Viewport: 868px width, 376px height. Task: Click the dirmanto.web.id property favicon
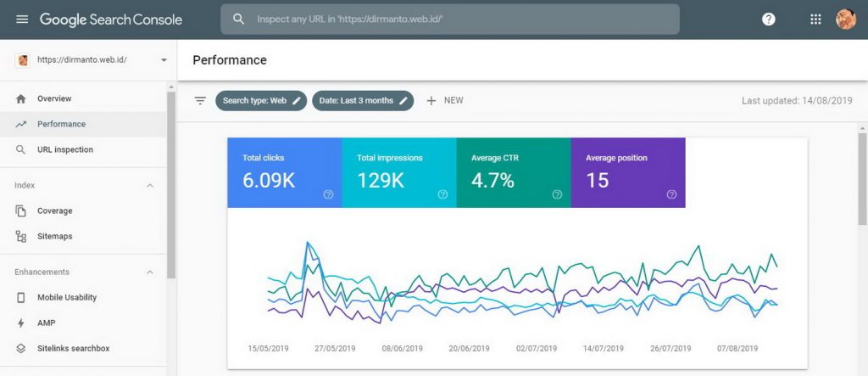(23, 60)
